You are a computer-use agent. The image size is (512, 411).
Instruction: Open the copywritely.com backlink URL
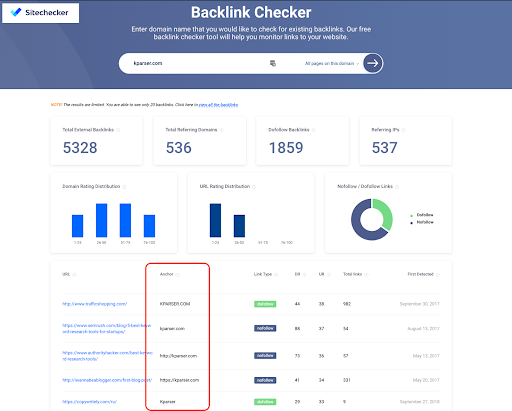(x=90, y=402)
